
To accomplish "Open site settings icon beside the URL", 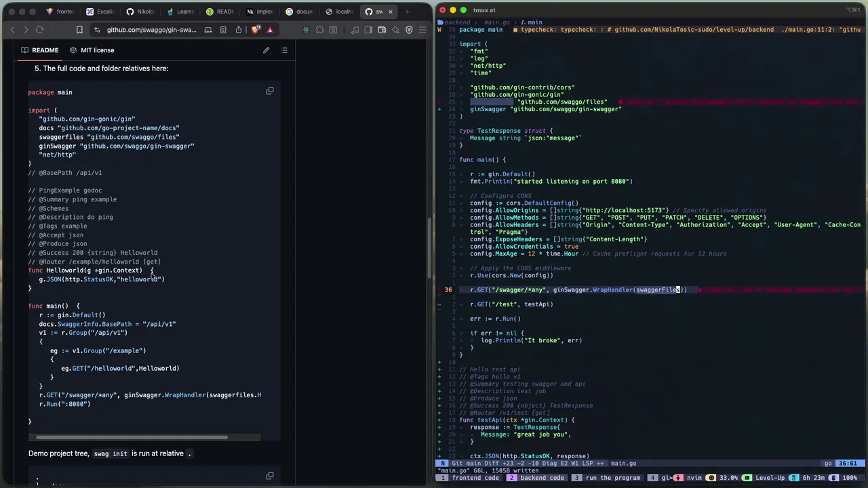I will [97, 30].
